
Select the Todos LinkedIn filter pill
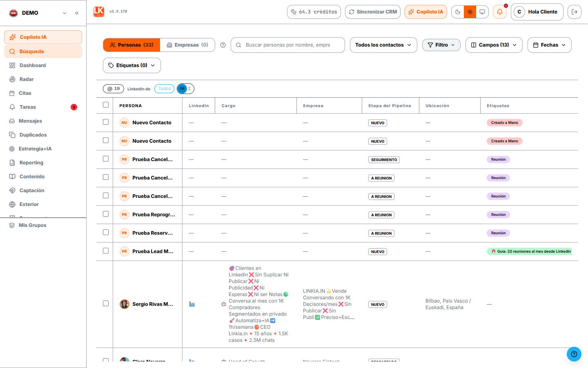tap(165, 89)
